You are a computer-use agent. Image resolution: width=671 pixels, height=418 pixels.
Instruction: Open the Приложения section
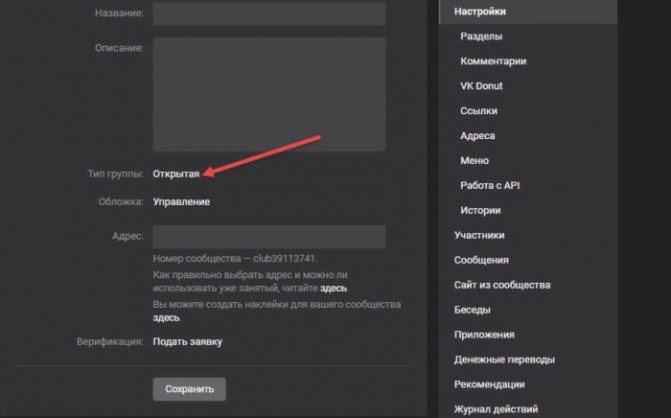(484, 335)
